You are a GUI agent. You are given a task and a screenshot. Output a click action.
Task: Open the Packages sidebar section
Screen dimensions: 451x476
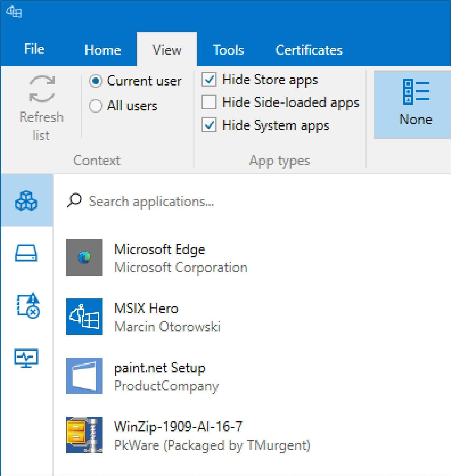(x=26, y=201)
